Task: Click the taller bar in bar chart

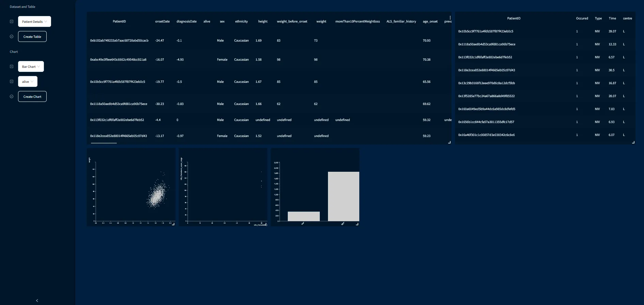Action: pos(343,196)
